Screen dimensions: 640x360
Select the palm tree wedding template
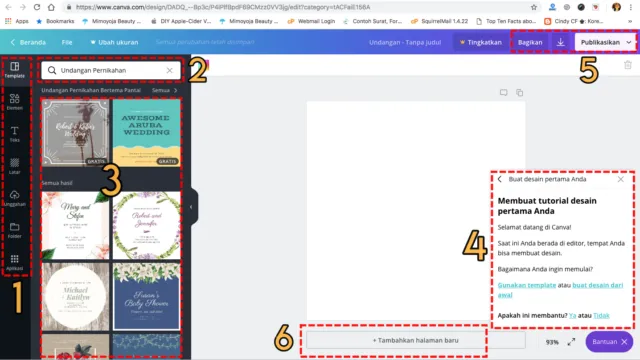coord(76,133)
